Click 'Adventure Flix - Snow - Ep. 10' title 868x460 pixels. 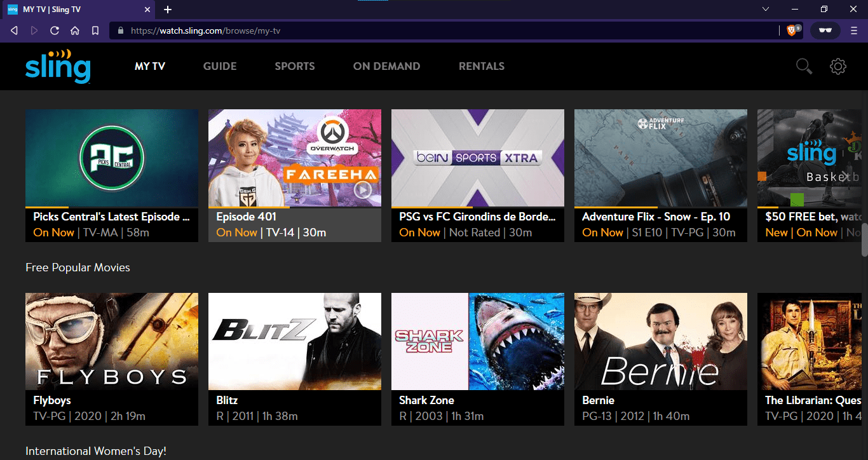click(656, 217)
